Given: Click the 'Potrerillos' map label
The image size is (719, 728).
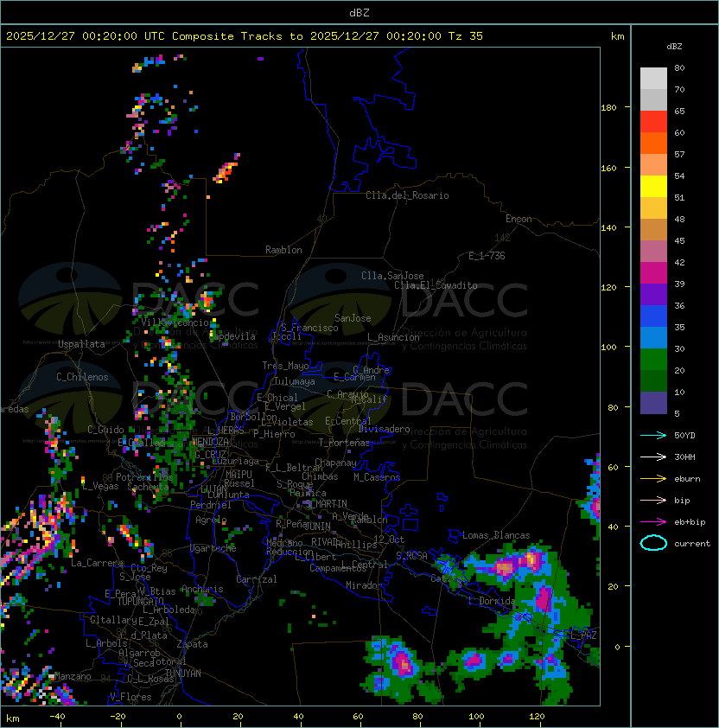Looking at the screenshot, I should [x=144, y=477].
